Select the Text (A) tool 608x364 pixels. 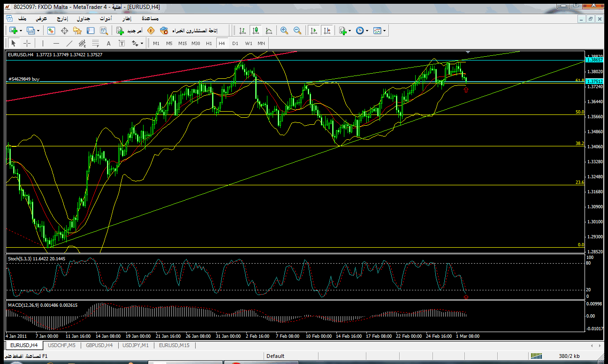[x=109, y=43]
